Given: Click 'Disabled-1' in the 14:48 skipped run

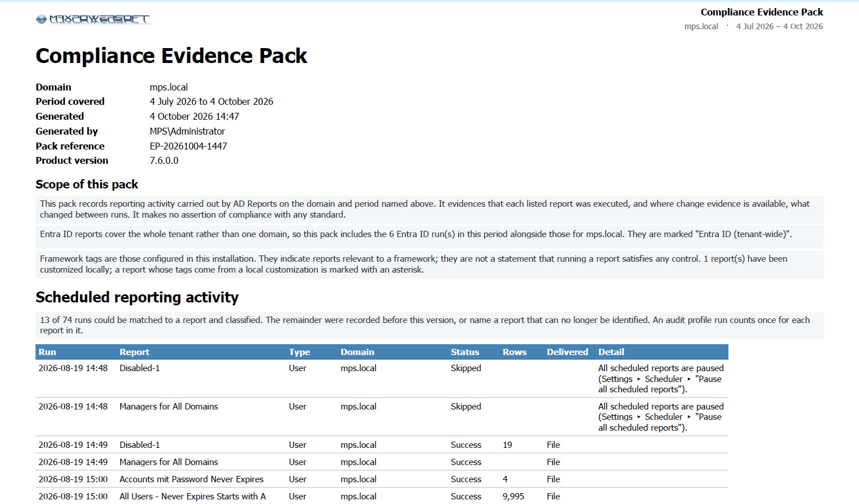Looking at the screenshot, I should click(x=140, y=368).
